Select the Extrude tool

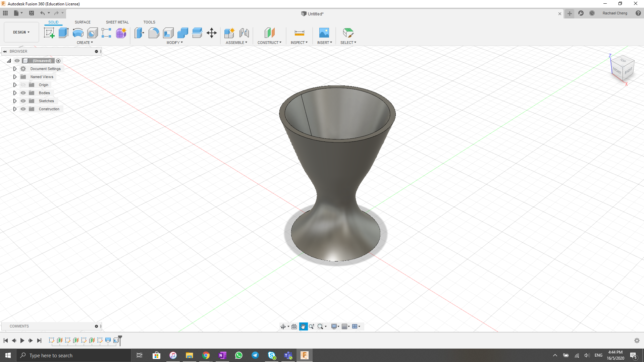[x=63, y=33]
